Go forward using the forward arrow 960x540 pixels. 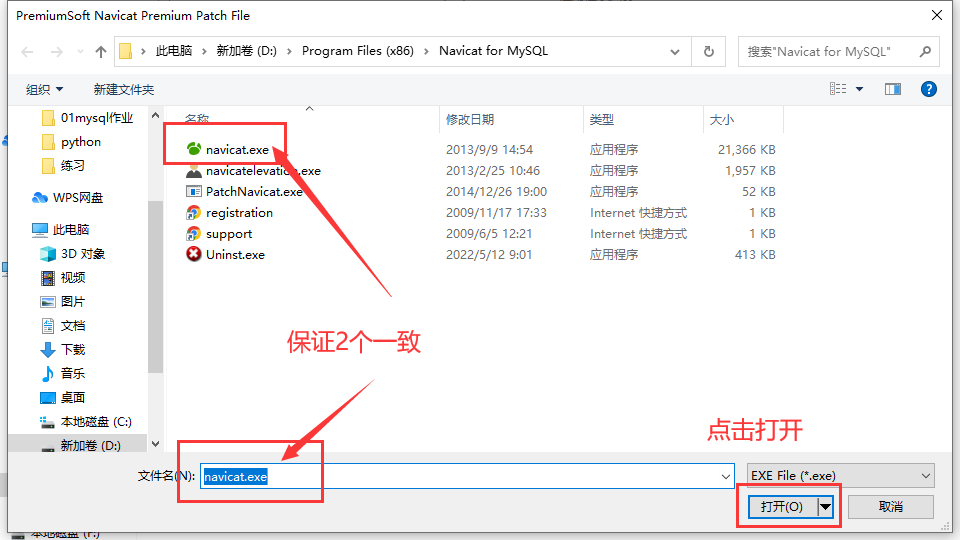pyautogui.click(x=57, y=52)
